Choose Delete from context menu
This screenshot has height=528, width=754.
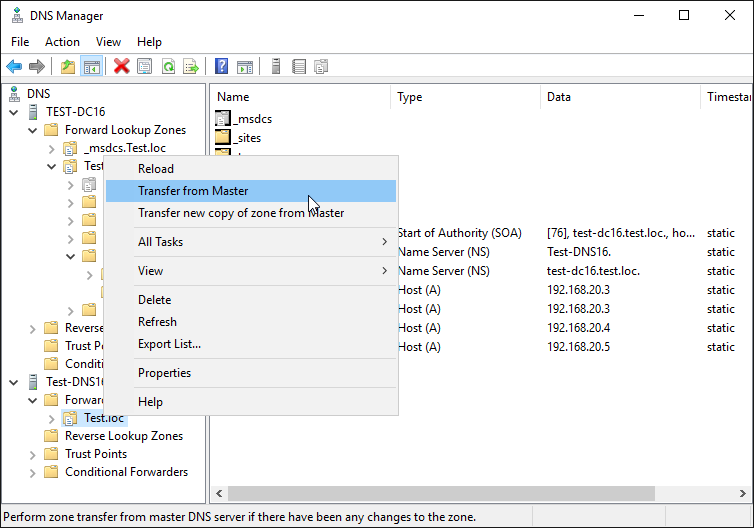point(251,300)
